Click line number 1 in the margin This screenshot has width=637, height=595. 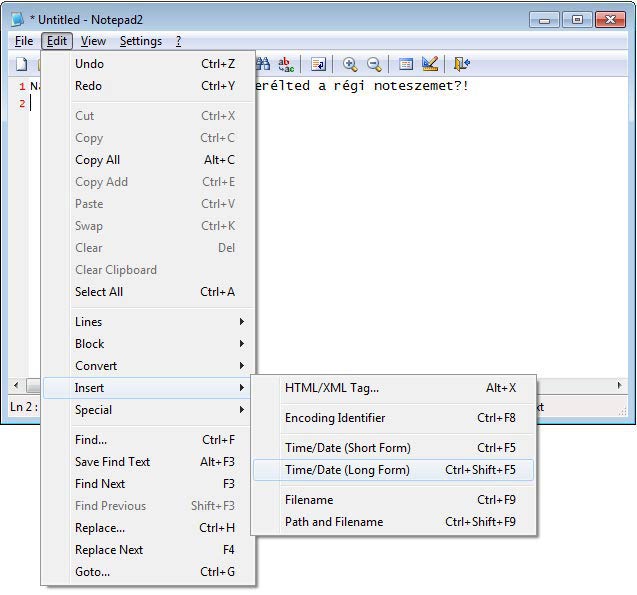pos(22,86)
